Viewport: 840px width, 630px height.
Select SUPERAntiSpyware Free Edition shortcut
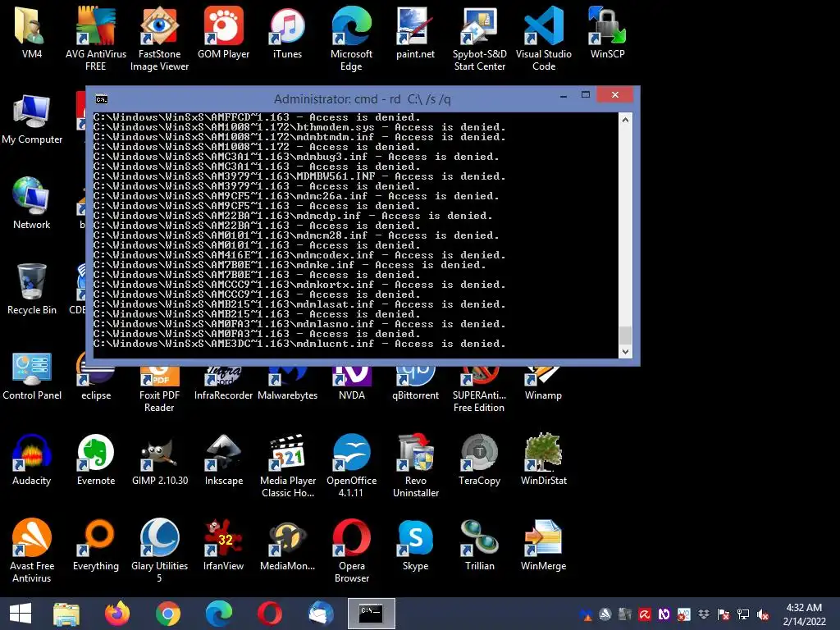pos(479,390)
